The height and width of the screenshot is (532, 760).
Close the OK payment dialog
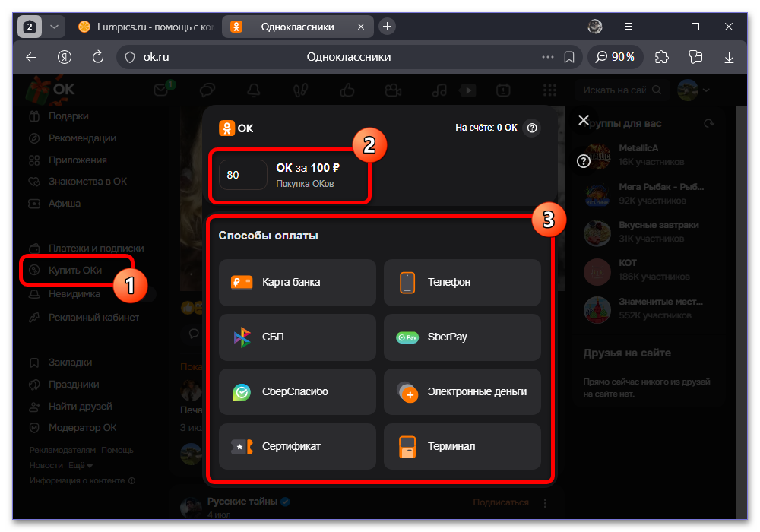[x=584, y=119]
